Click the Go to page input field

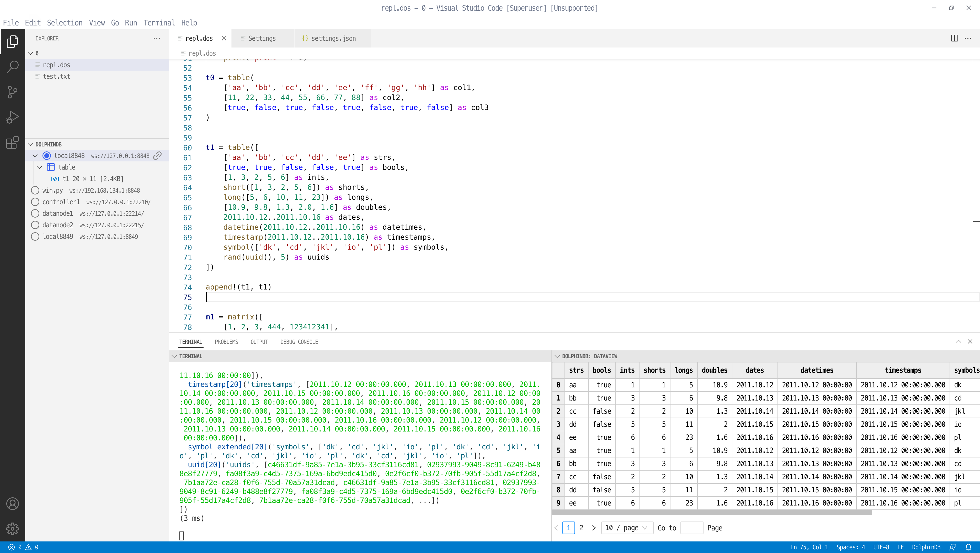point(691,528)
